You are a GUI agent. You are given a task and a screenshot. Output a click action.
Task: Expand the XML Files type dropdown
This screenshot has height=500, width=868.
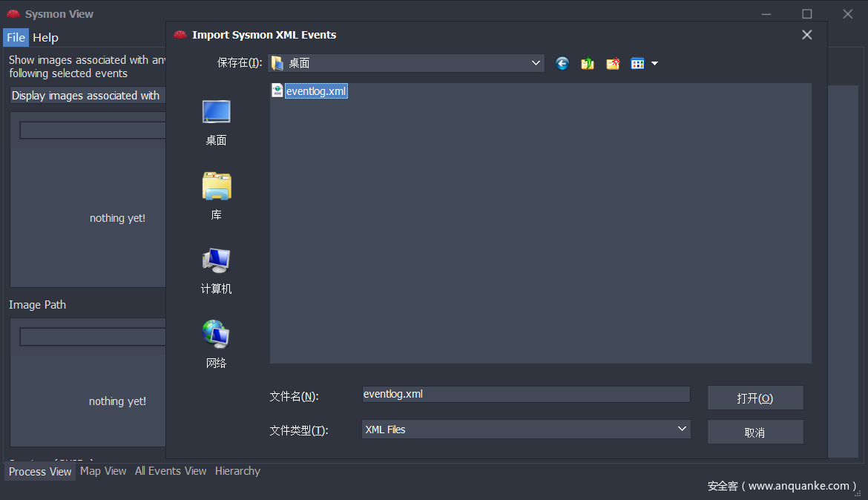click(x=682, y=430)
